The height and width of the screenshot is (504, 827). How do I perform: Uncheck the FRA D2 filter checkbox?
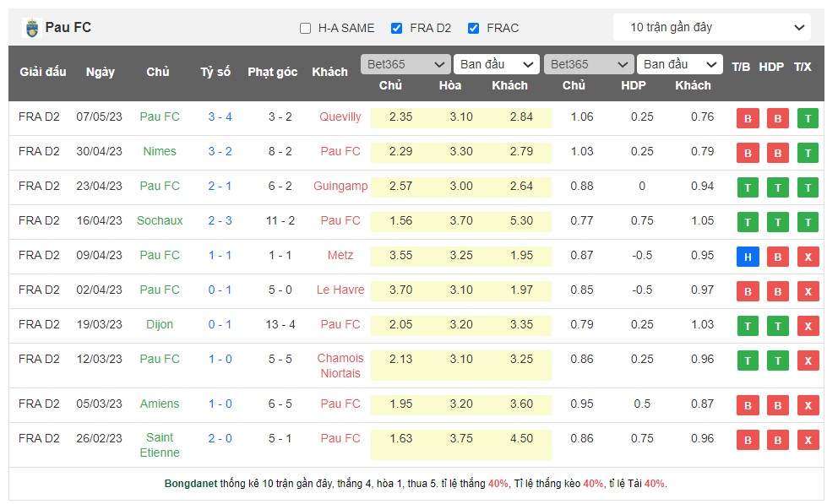(x=397, y=28)
